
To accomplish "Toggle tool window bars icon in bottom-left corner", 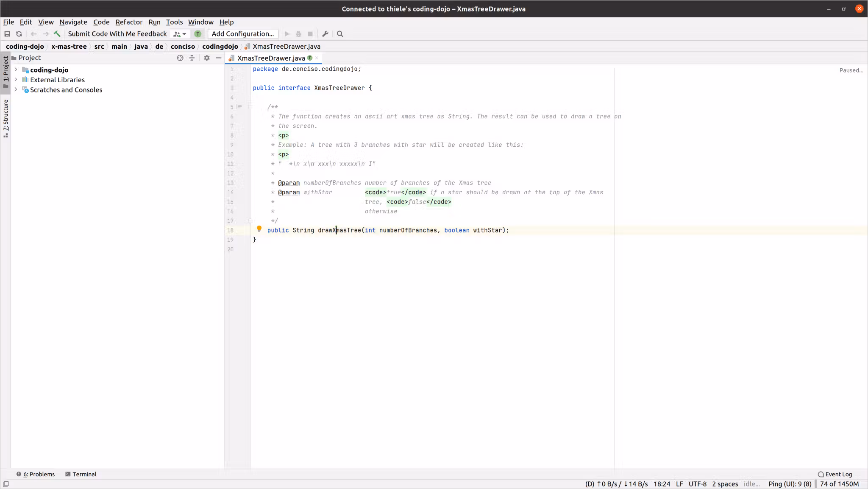I will [x=6, y=484].
